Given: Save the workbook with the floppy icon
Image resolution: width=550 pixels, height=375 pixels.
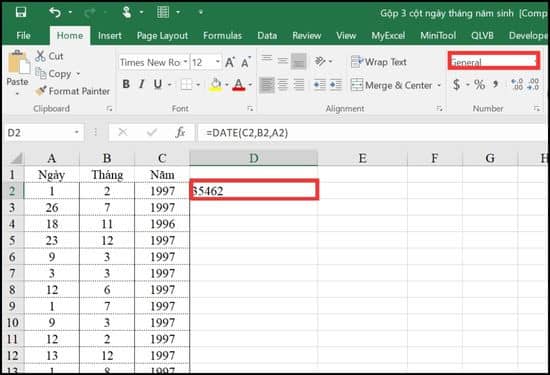Looking at the screenshot, I should 21,13.
